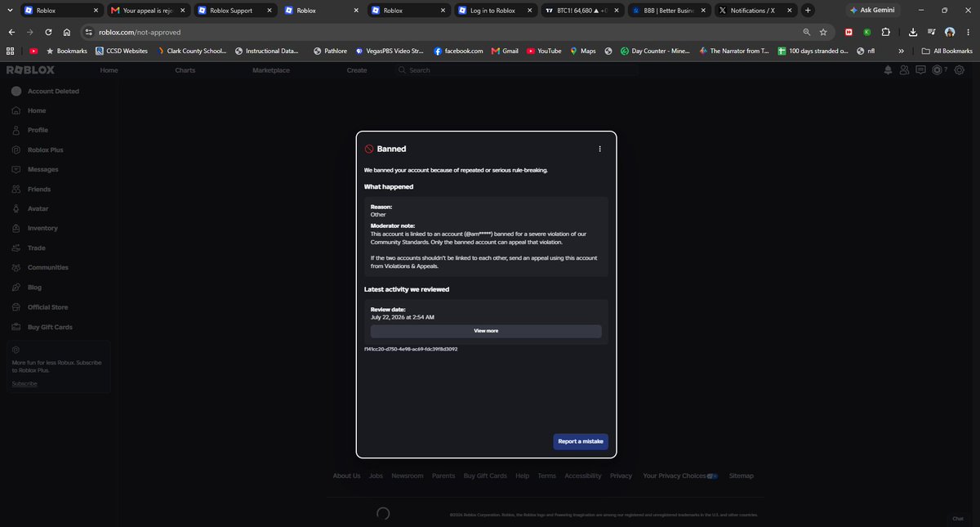The image size is (980, 527).
Task: Click Charts in Roblox top navigation
Action: point(185,70)
